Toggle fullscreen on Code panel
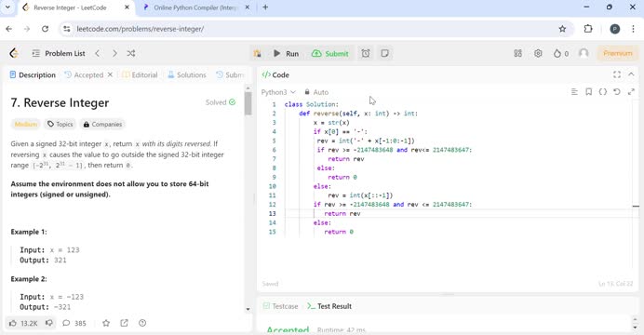644x335 pixels. [x=617, y=74]
